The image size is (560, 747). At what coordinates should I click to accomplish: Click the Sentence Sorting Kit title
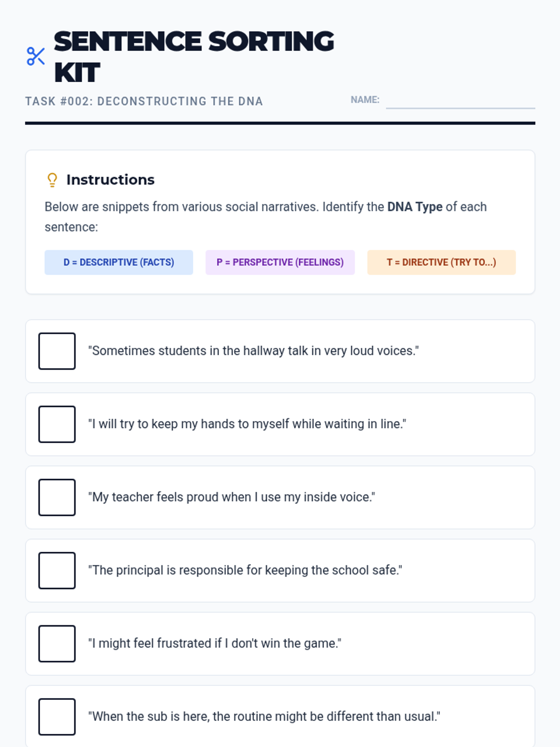[x=194, y=56]
